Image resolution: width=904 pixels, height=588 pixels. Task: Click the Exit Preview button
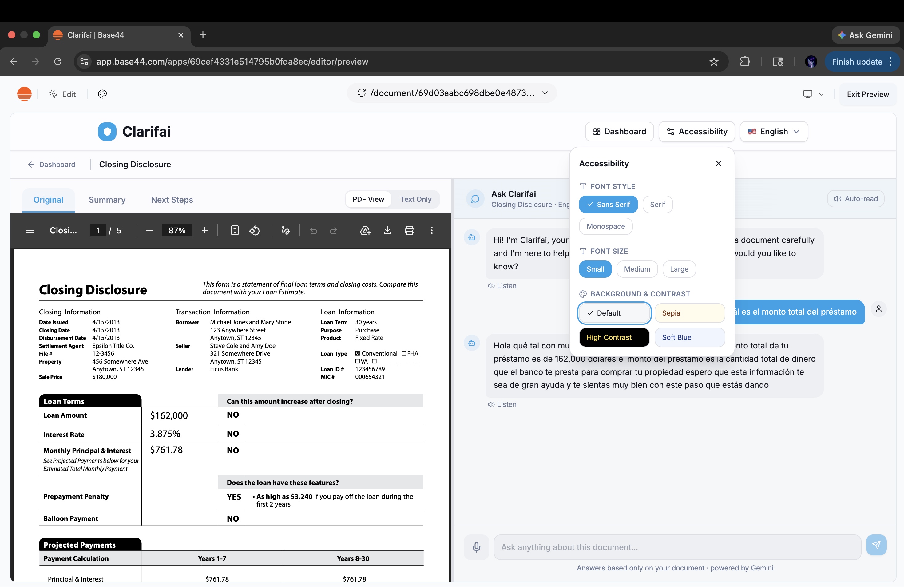[867, 94]
